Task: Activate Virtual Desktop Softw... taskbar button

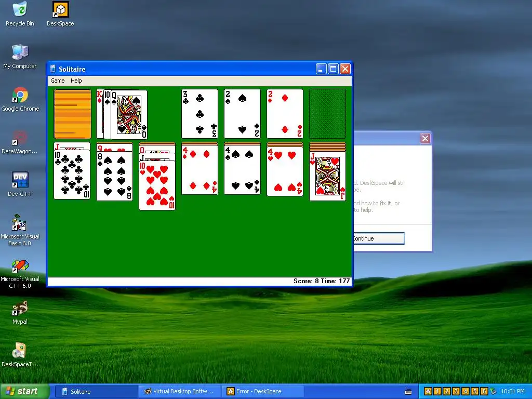Action: click(179, 392)
